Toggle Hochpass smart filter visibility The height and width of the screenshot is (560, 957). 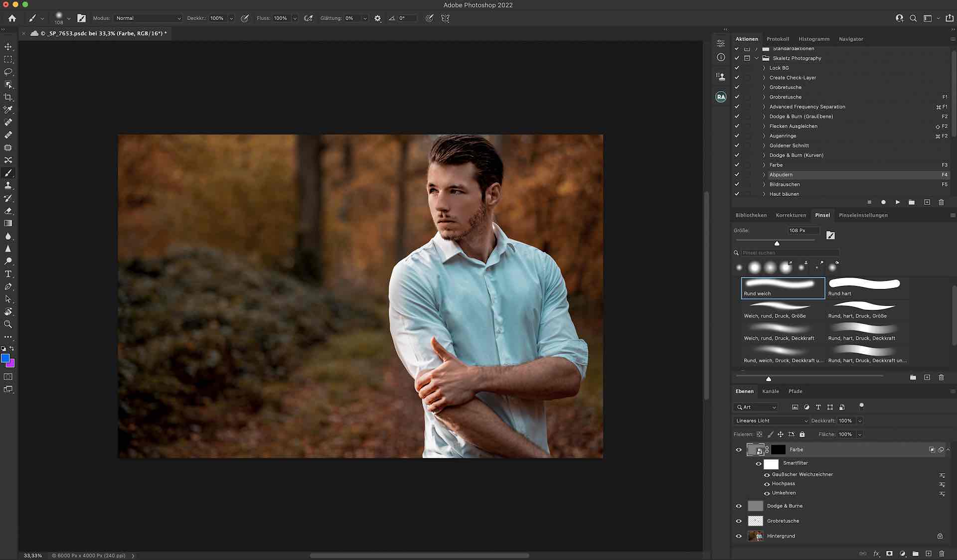point(767,484)
